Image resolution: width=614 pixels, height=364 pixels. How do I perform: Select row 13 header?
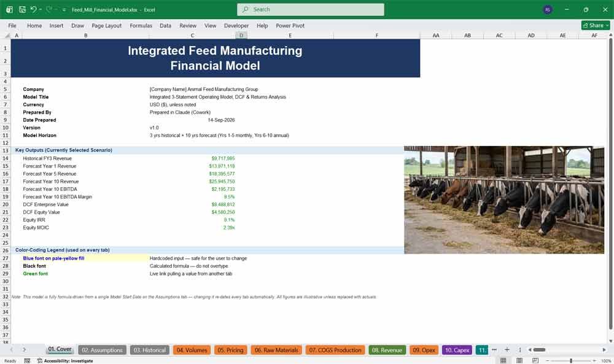(6, 150)
